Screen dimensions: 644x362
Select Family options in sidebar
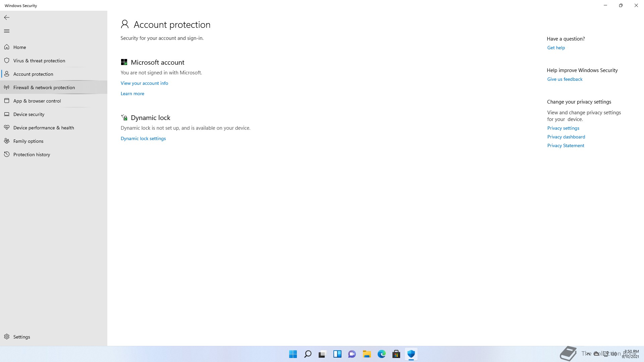tap(54, 141)
